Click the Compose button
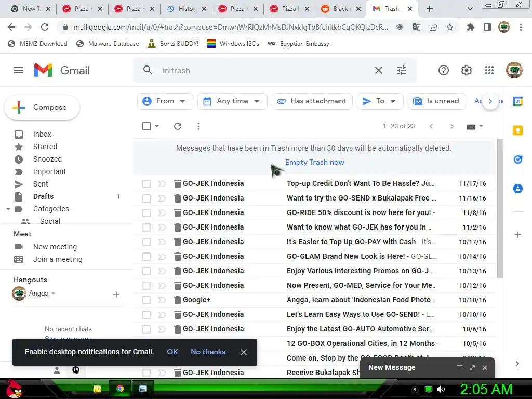This screenshot has height=399, width=532. (x=42, y=107)
